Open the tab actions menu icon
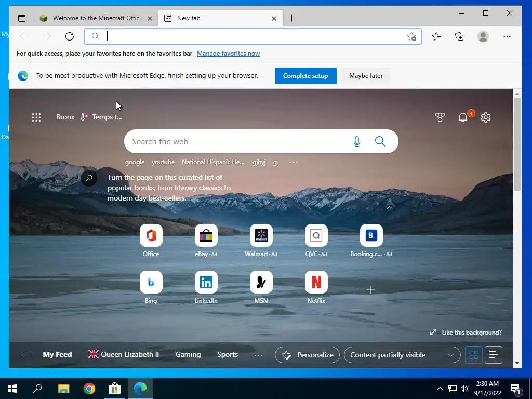The width and height of the screenshot is (532, 399). point(22,18)
